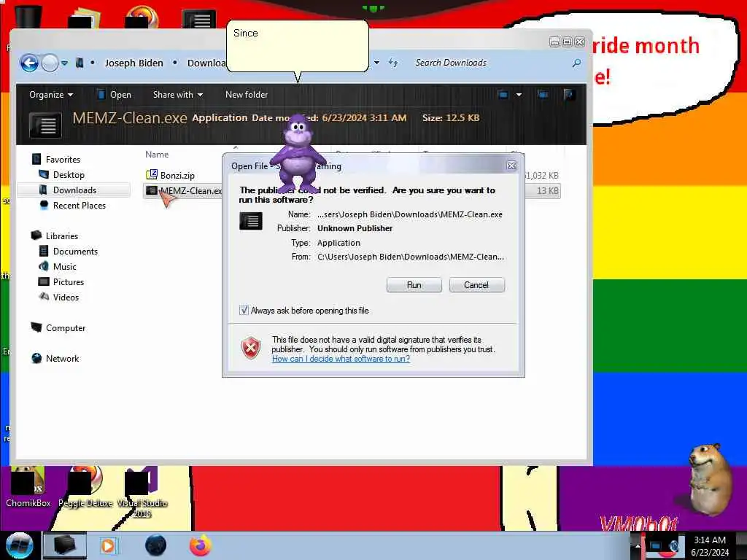The image size is (747, 560).
Task: Select the Videos library
Action: pos(58,297)
